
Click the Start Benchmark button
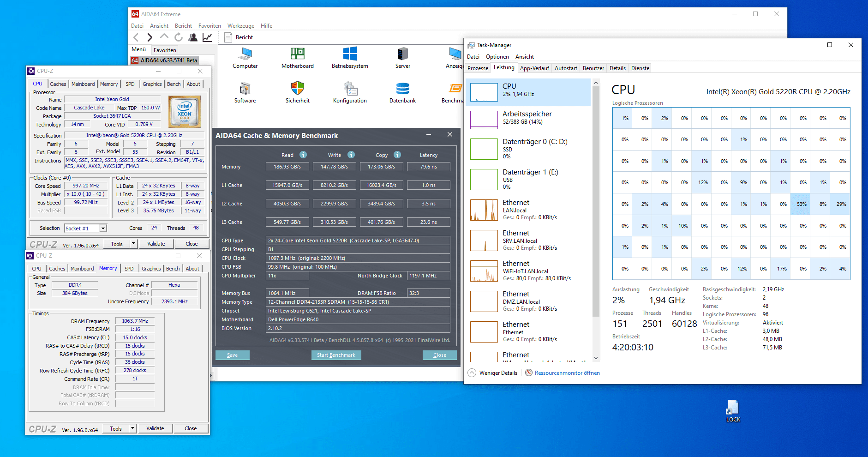click(336, 355)
